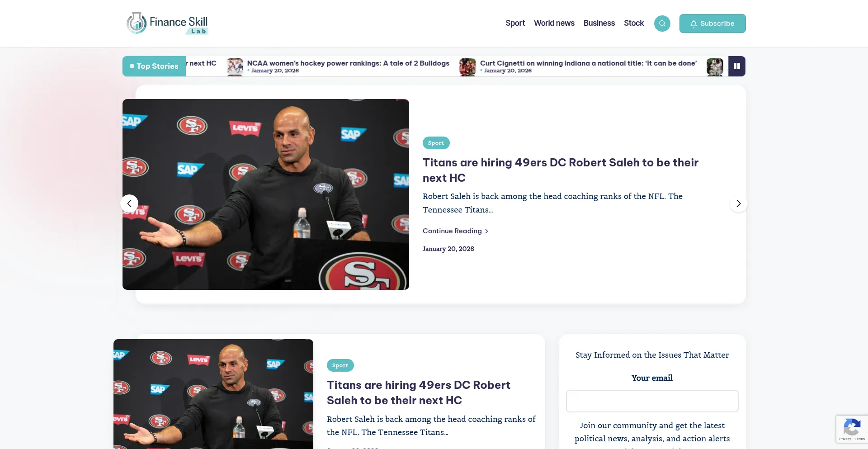Image resolution: width=868 pixels, height=449 pixels.
Task: Click the Finance Skill Lab logo
Action: 167,23
